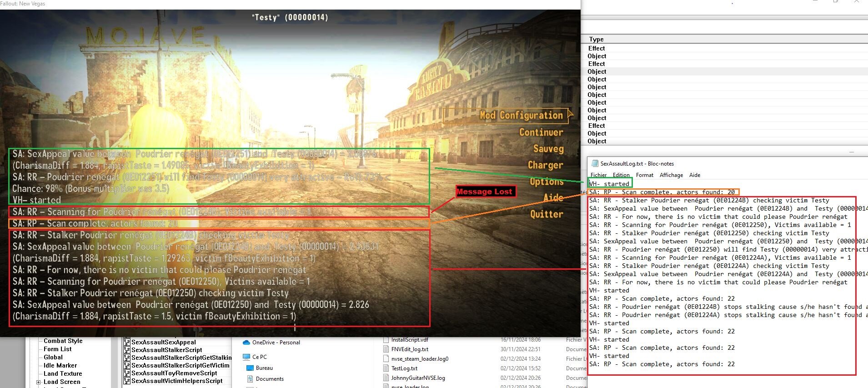The height and width of the screenshot is (388, 868).
Task: Click the Documents folder icon in Explorer
Action: tap(250, 379)
